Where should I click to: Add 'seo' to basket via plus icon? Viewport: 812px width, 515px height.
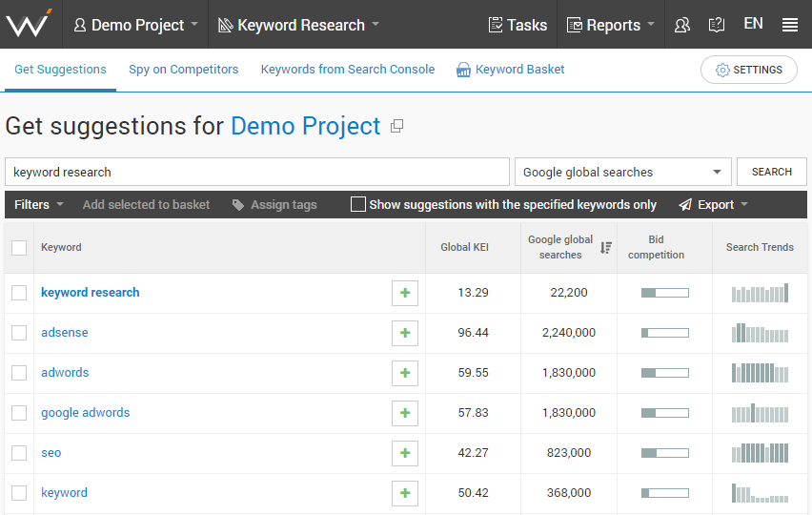(x=405, y=453)
